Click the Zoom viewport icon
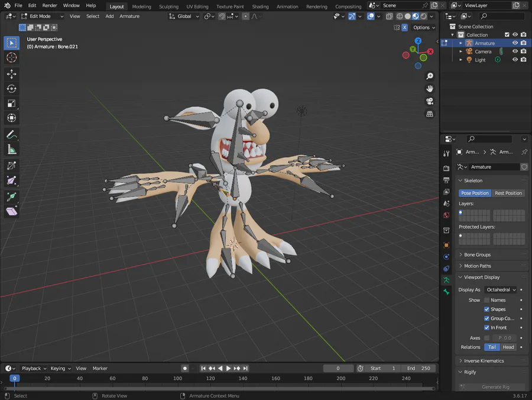Viewport: 532px width, 400px height. click(430, 76)
